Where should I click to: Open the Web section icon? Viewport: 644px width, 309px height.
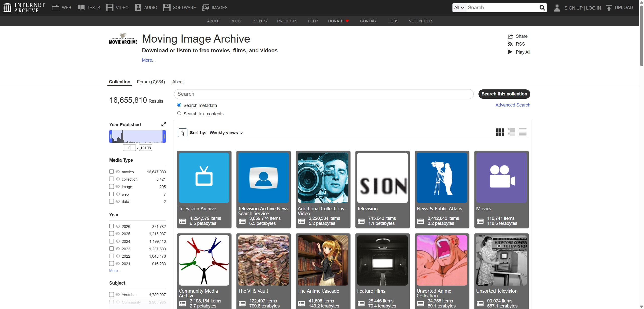[55, 8]
